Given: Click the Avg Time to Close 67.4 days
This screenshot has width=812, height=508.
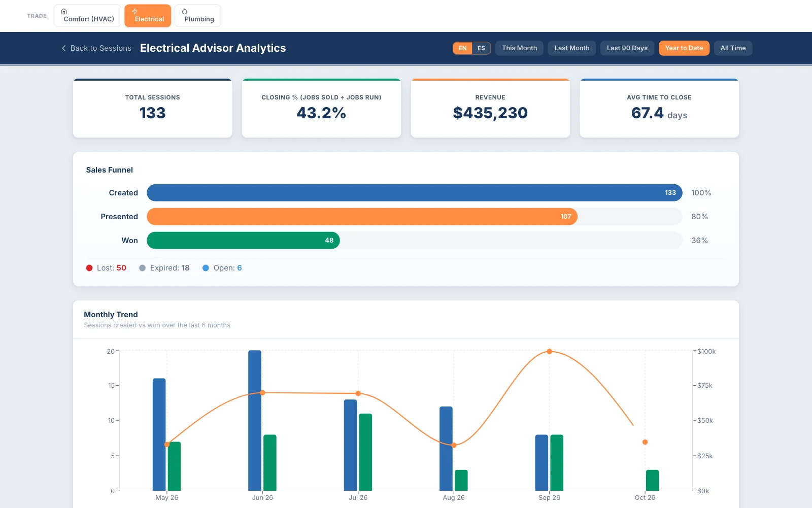Looking at the screenshot, I should (659, 113).
